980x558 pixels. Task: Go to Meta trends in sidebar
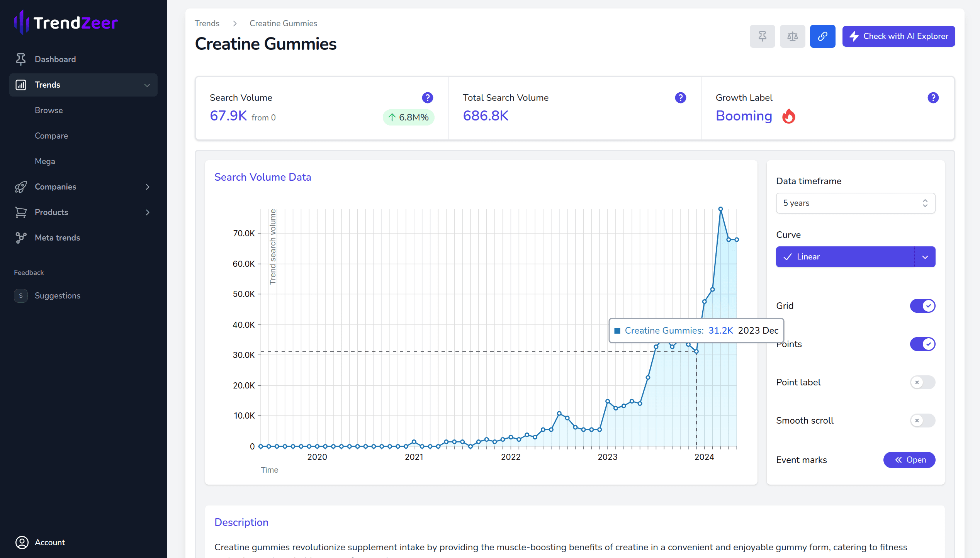tap(57, 238)
